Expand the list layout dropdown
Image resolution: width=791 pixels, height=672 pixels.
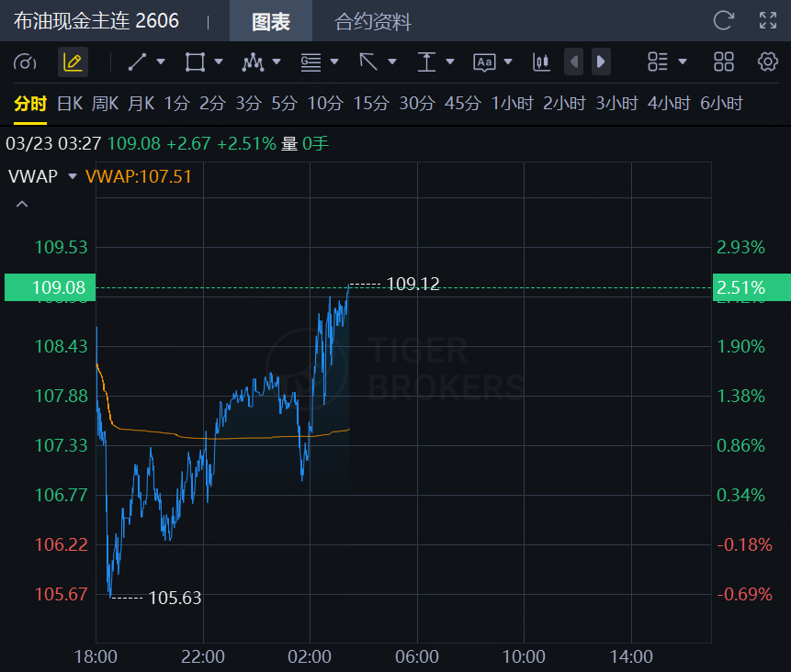[x=682, y=62]
